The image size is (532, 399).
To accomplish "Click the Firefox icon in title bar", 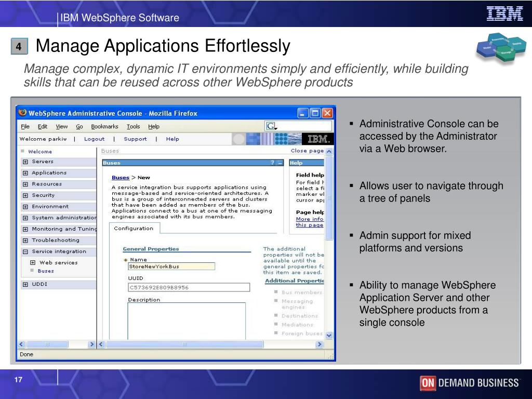I will tap(22, 112).
